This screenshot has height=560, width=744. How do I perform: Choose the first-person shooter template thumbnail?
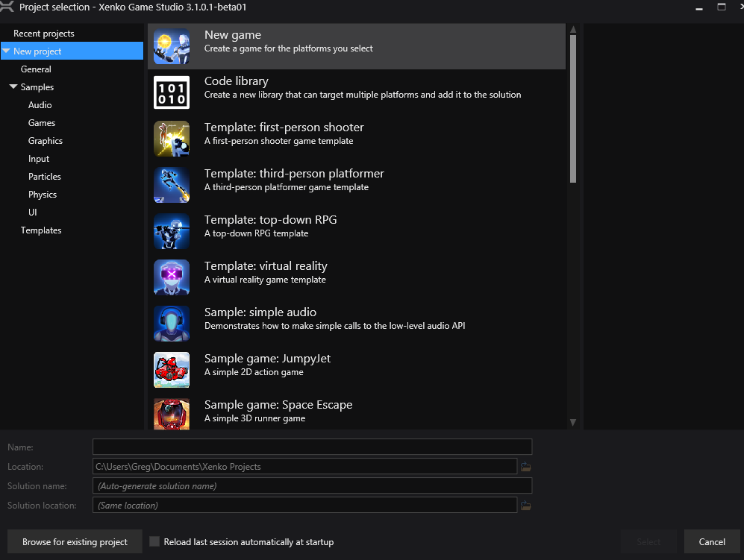(172, 139)
